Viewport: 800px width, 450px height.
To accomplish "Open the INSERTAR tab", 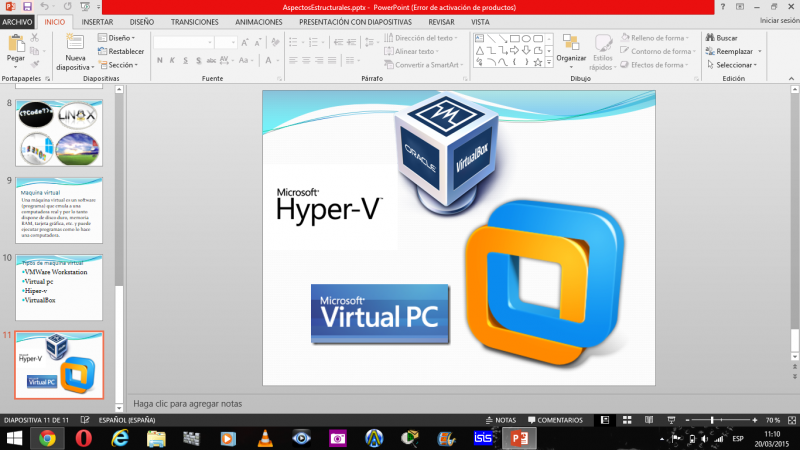I will [97, 22].
